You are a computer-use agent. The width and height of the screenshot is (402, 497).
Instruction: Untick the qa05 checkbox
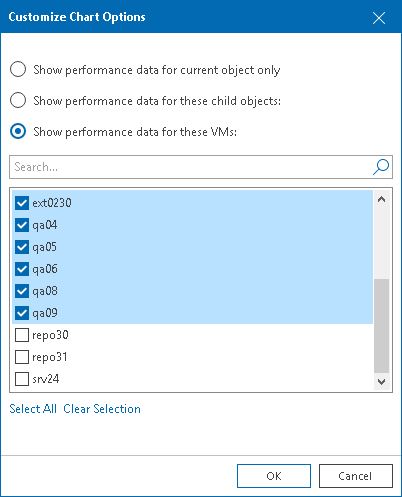pyautogui.click(x=22, y=247)
